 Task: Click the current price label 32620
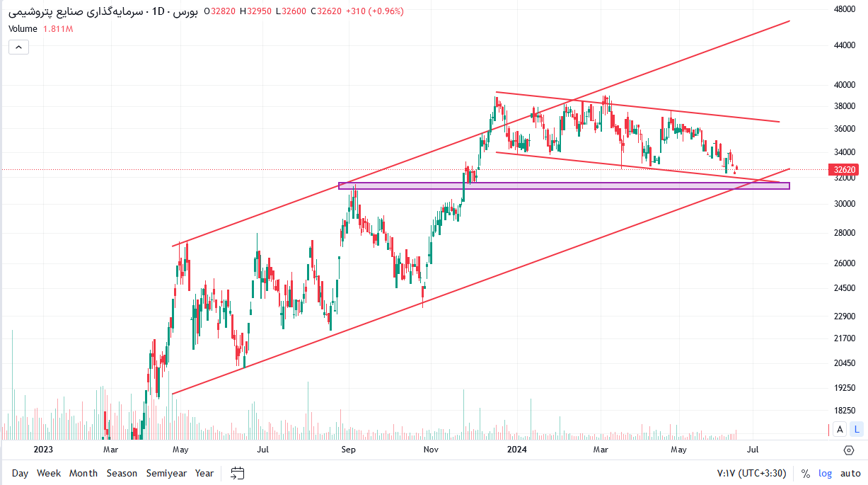(845, 170)
